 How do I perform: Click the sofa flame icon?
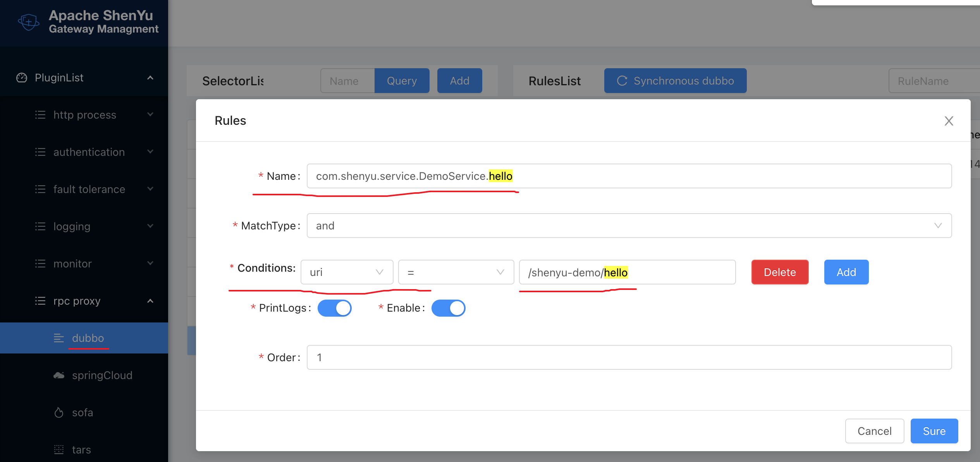pyautogui.click(x=58, y=412)
